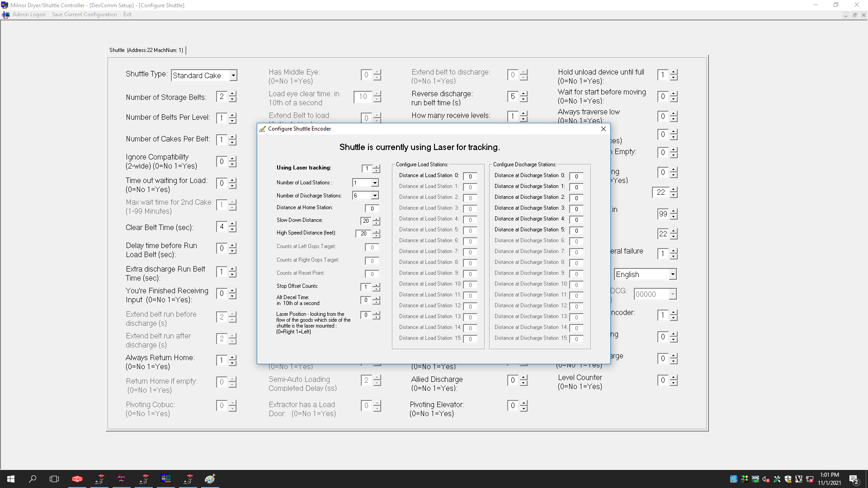Click the Task View taskbar icon

pos(54,479)
